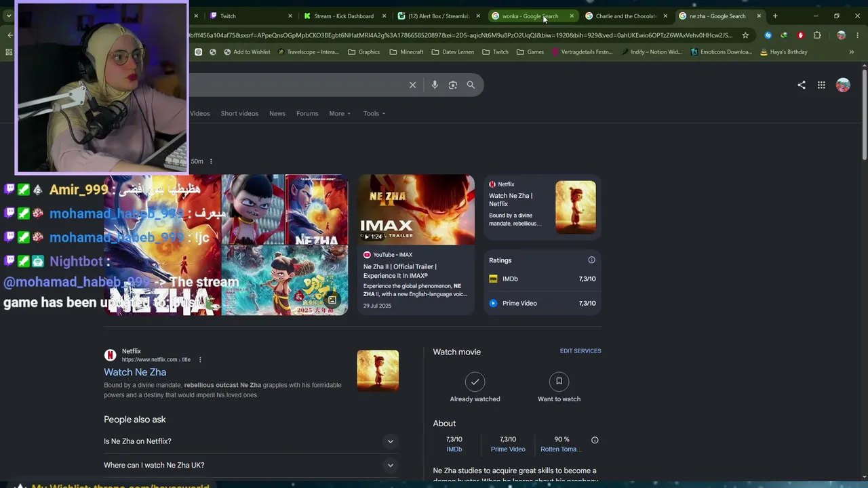Clear the search box with the X icon
868x488 pixels.
412,85
